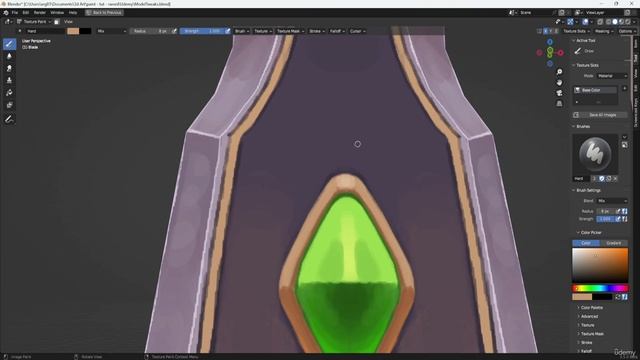Image resolution: width=640 pixels, height=360 pixels.
Task: Select the Draw brush tool
Action: 9,44
